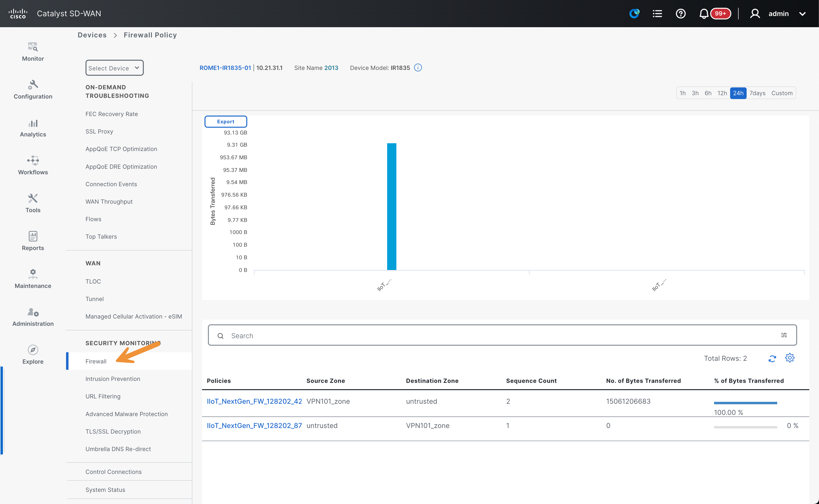
Task: Open the Analytics section
Action: [33, 128]
